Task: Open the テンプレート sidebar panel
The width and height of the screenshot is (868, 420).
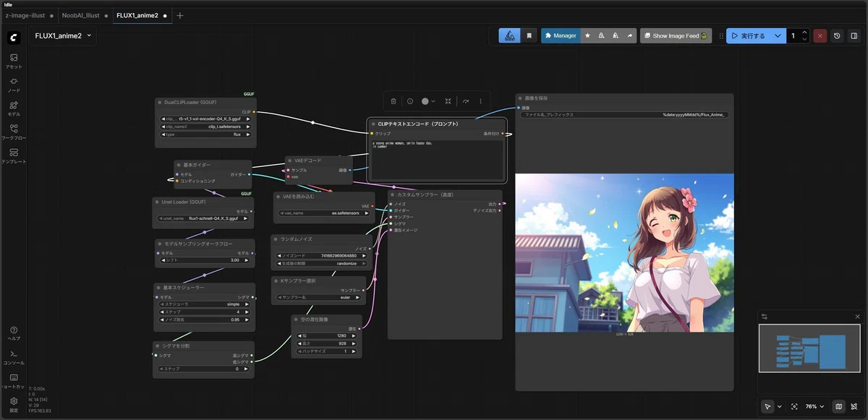Action: 14,155
